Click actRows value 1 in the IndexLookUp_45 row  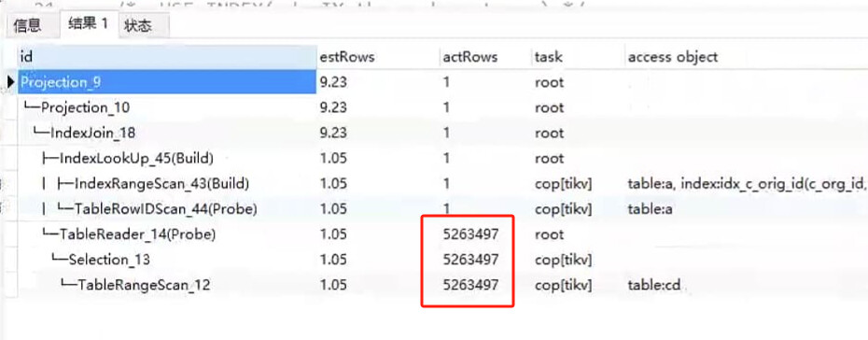click(446, 159)
